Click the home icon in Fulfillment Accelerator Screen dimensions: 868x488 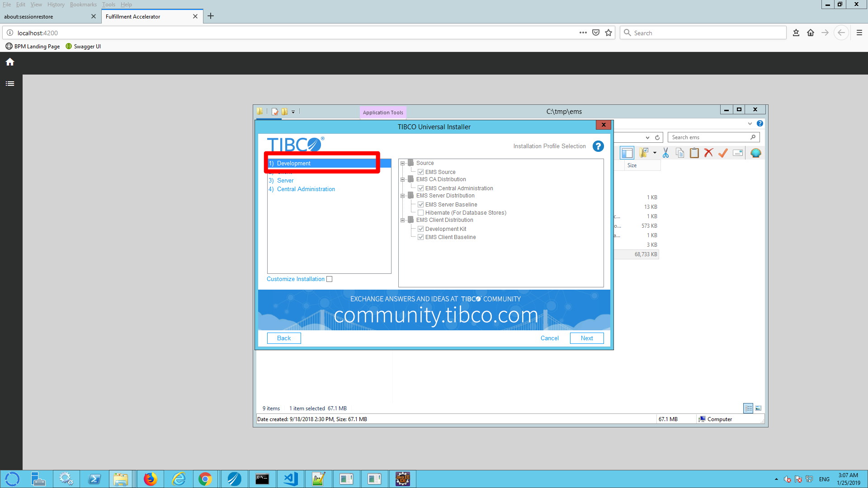(x=10, y=62)
